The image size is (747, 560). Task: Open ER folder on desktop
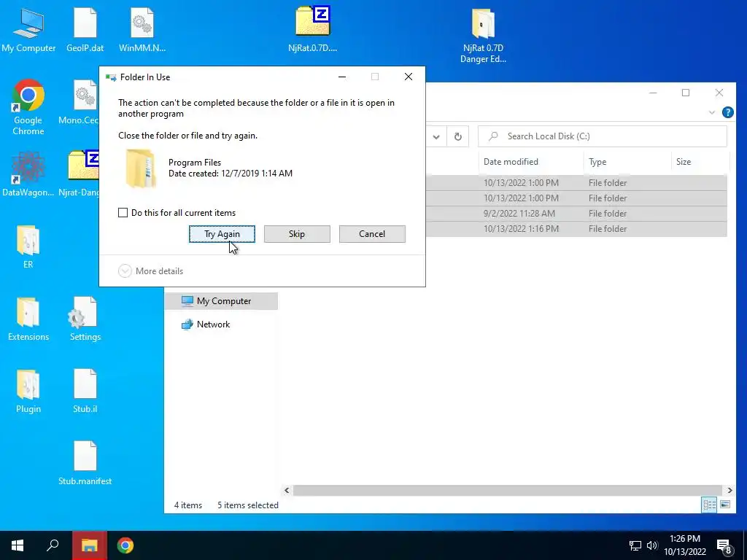click(28, 246)
